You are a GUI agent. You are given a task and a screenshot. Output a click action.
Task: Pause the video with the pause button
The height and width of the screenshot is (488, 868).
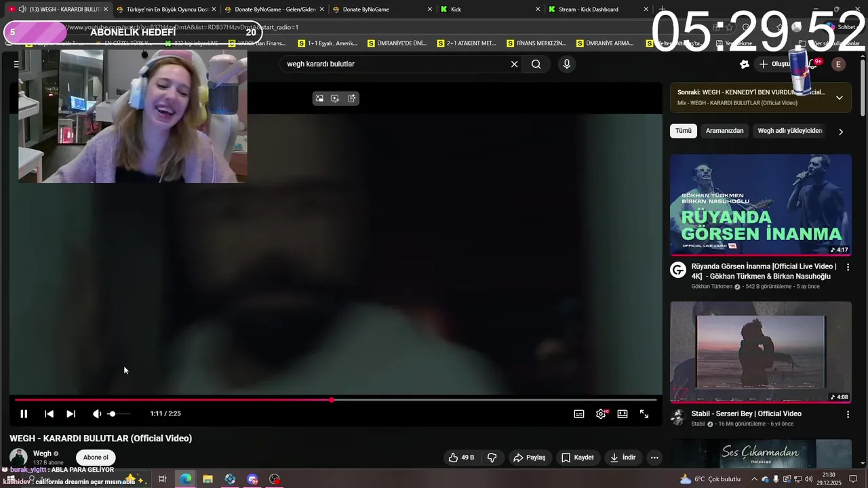tap(24, 413)
